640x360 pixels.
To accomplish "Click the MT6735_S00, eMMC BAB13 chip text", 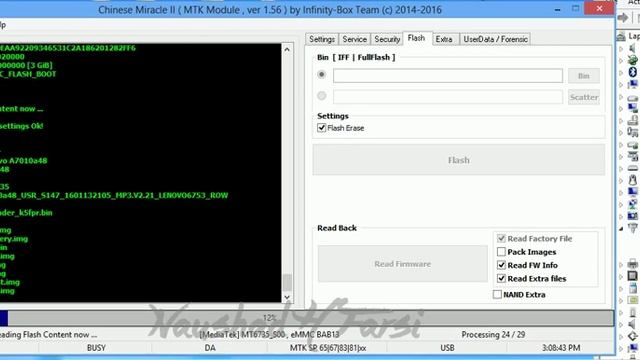I will pos(269,334).
